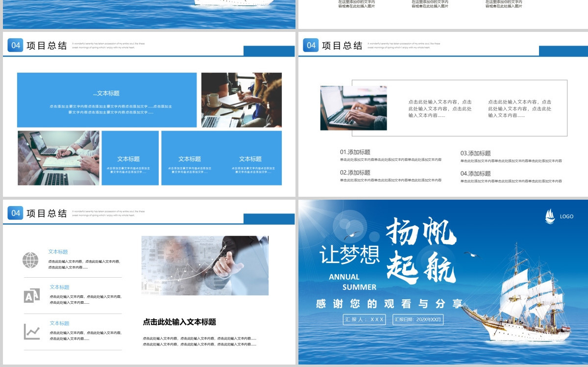Click the '文本标题' label next to the globe icon
Screen dimensions: 588x367
coord(58,252)
